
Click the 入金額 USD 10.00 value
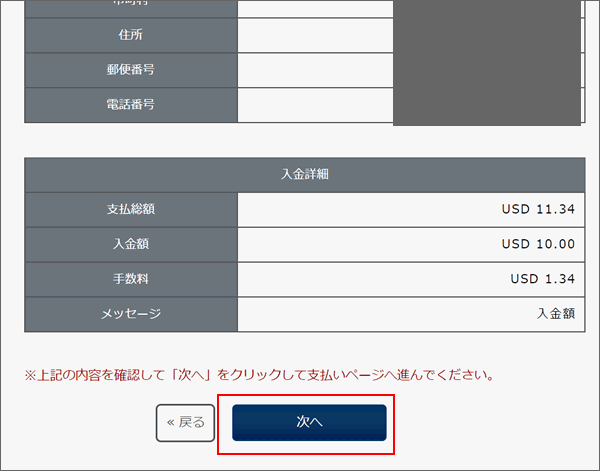tap(538, 244)
